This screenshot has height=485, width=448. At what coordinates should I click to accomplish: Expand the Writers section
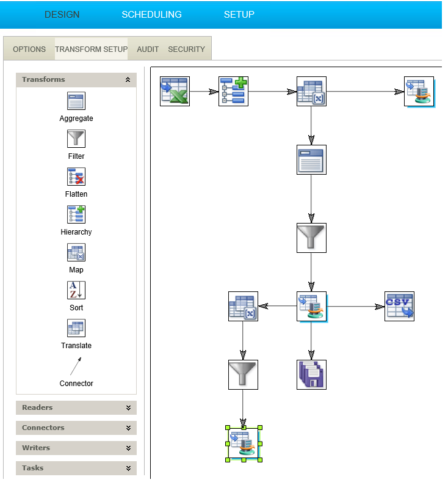point(128,448)
